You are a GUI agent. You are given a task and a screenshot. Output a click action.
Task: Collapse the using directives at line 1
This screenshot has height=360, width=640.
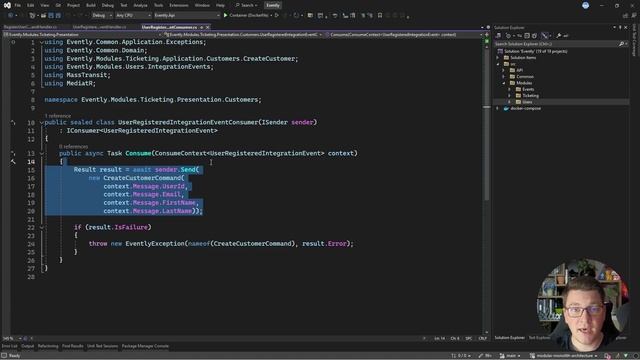pyautogui.click(x=41, y=42)
